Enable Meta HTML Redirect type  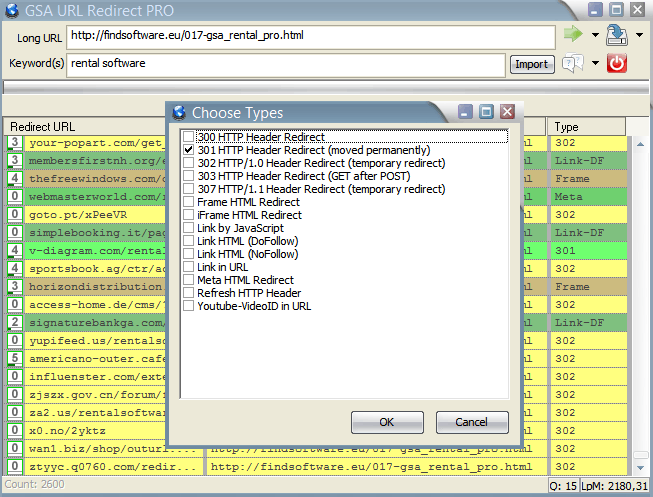point(189,280)
